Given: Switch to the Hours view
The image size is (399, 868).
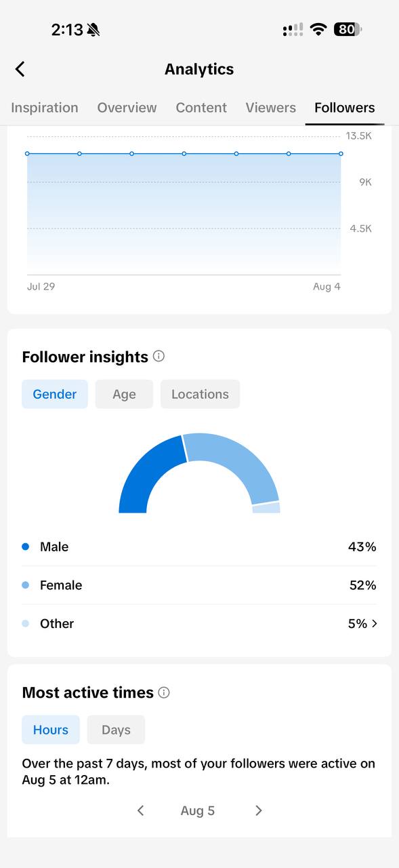Looking at the screenshot, I should [x=51, y=730].
